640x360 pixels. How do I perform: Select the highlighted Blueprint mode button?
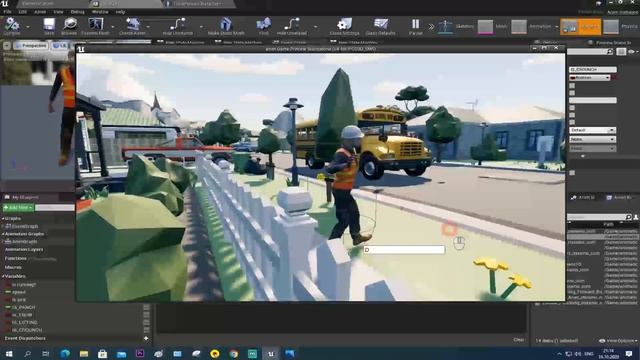coord(580,27)
